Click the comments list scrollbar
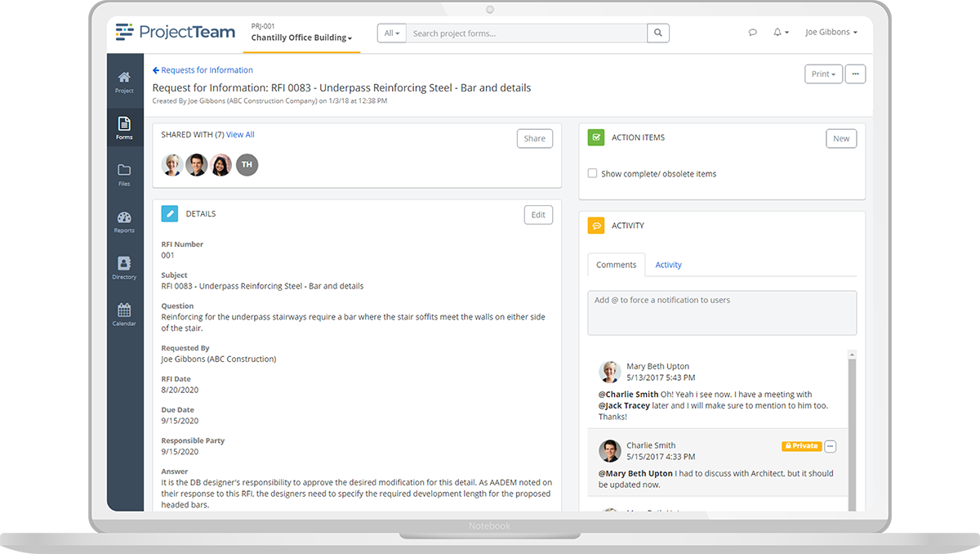Screen dimensions: 980x554 click(x=852, y=433)
